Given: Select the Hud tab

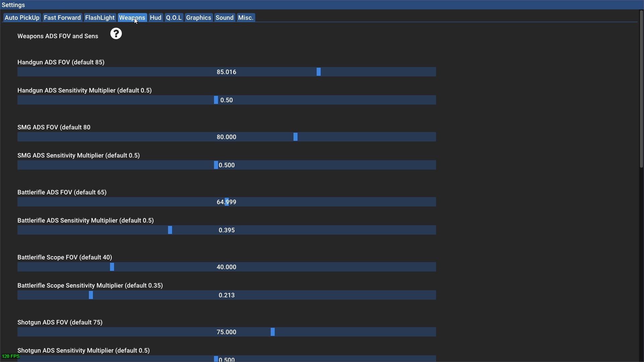Looking at the screenshot, I should coord(156,18).
